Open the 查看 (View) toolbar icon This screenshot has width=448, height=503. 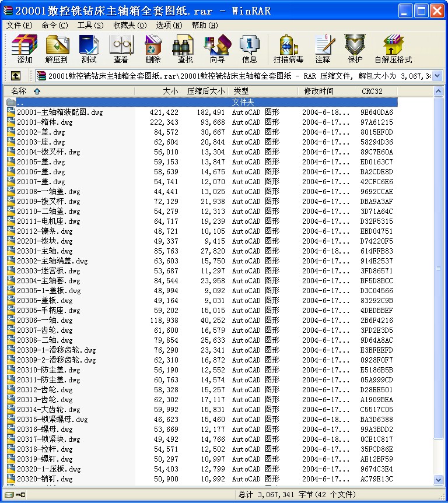(121, 49)
